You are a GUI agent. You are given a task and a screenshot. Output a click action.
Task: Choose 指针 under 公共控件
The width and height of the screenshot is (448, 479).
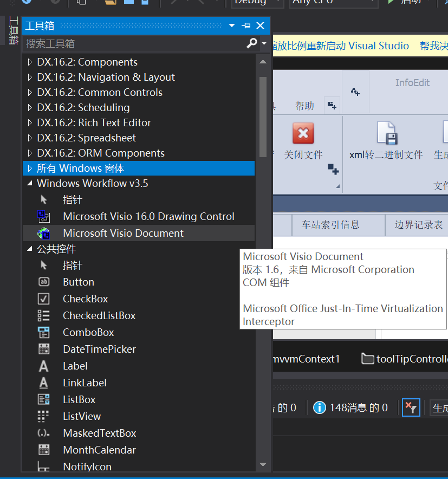pos(72,265)
